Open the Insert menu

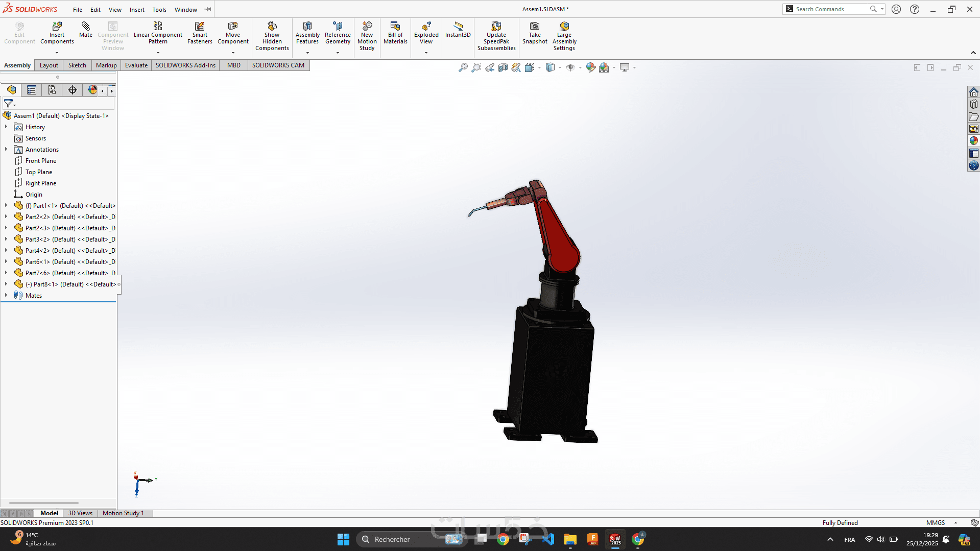[137, 10]
